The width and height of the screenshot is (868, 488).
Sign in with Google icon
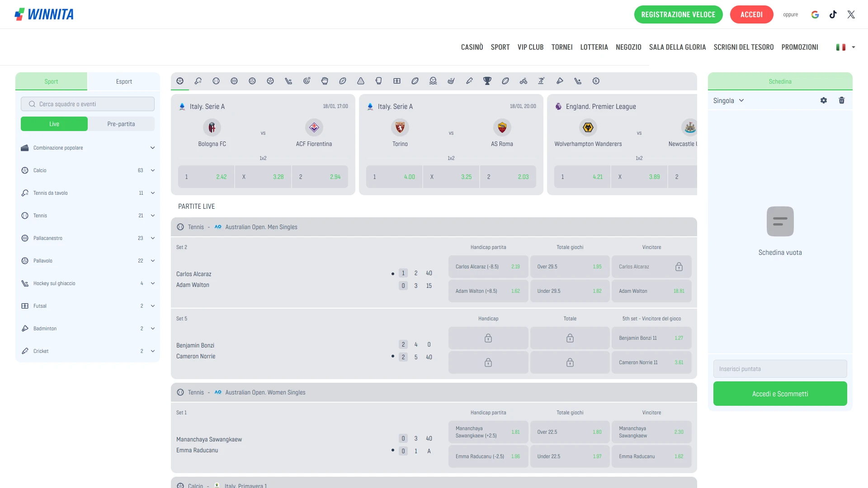[815, 14]
